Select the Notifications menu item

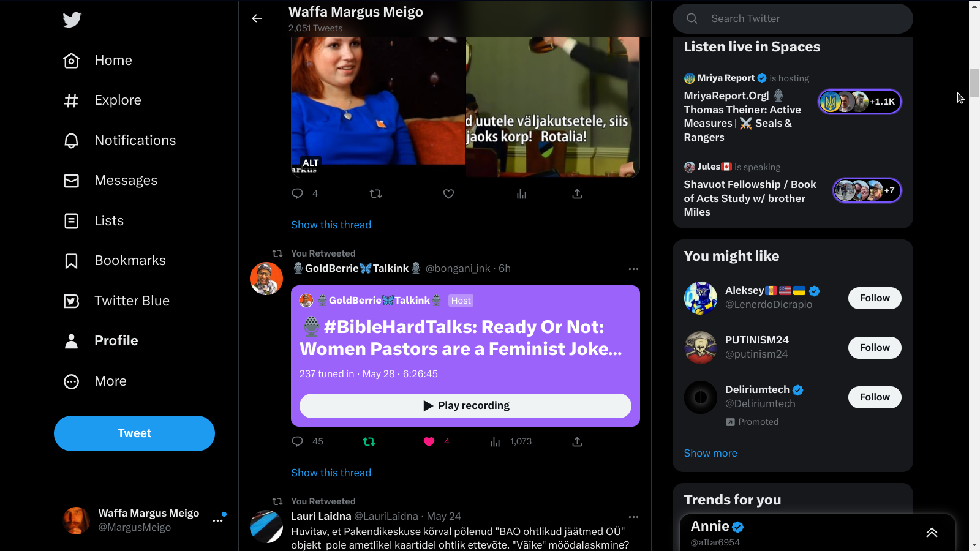click(135, 141)
